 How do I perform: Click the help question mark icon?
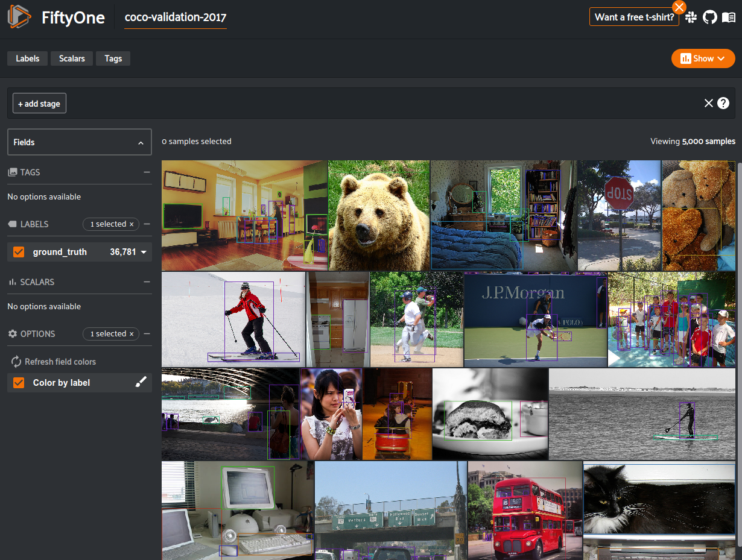pos(723,103)
